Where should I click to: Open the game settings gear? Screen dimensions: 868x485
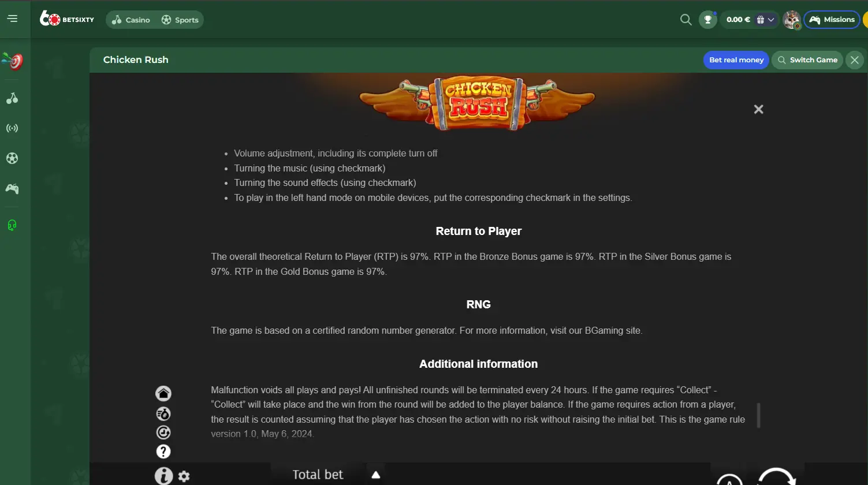click(x=184, y=476)
